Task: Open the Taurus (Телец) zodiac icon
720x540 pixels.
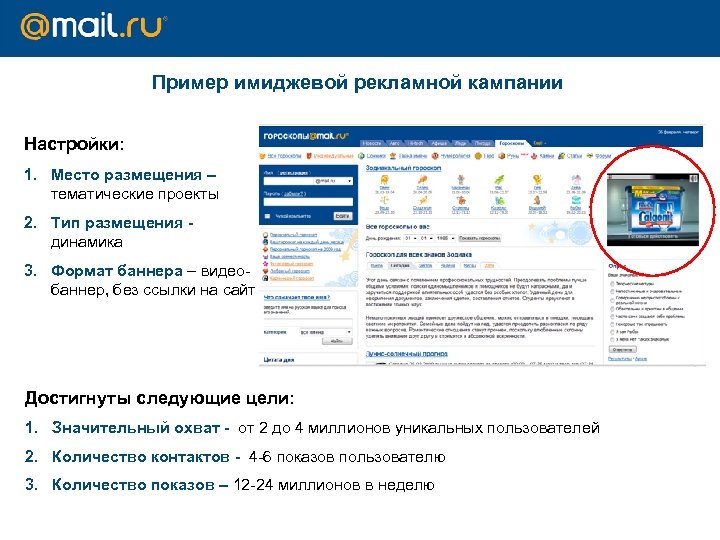Action: click(423, 180)
